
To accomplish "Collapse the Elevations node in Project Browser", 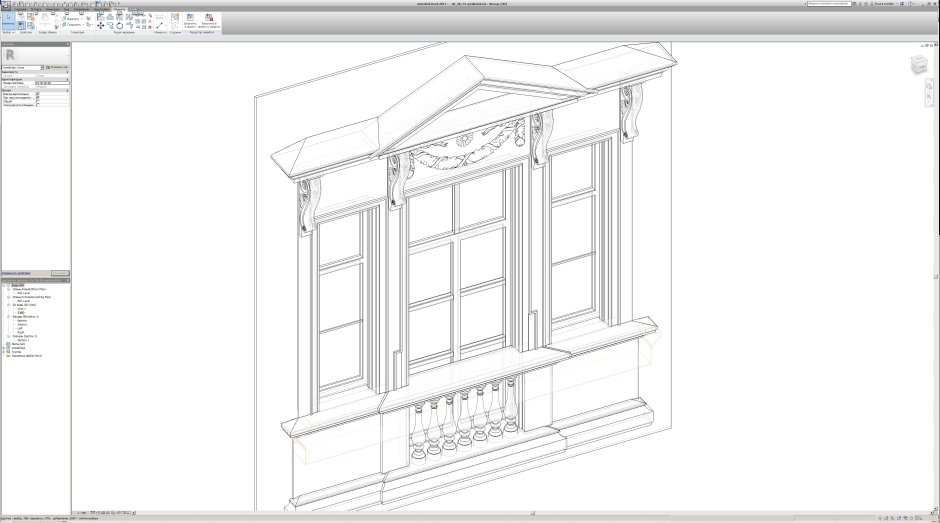I will point(8,316).
